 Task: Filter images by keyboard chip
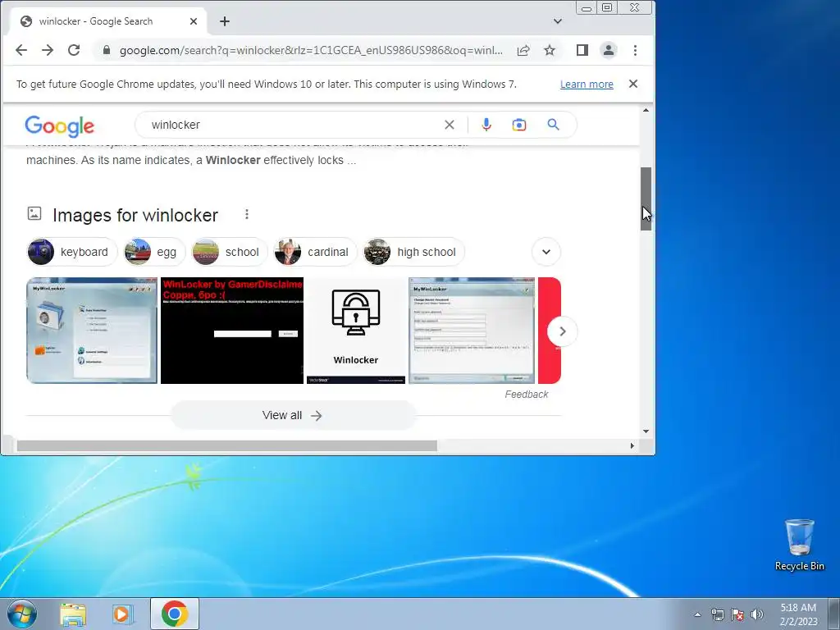[x=72, y=252]
